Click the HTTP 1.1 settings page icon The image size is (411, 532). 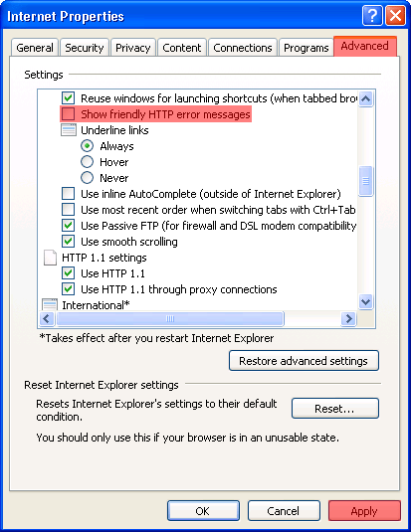click(x=51, y=258)
